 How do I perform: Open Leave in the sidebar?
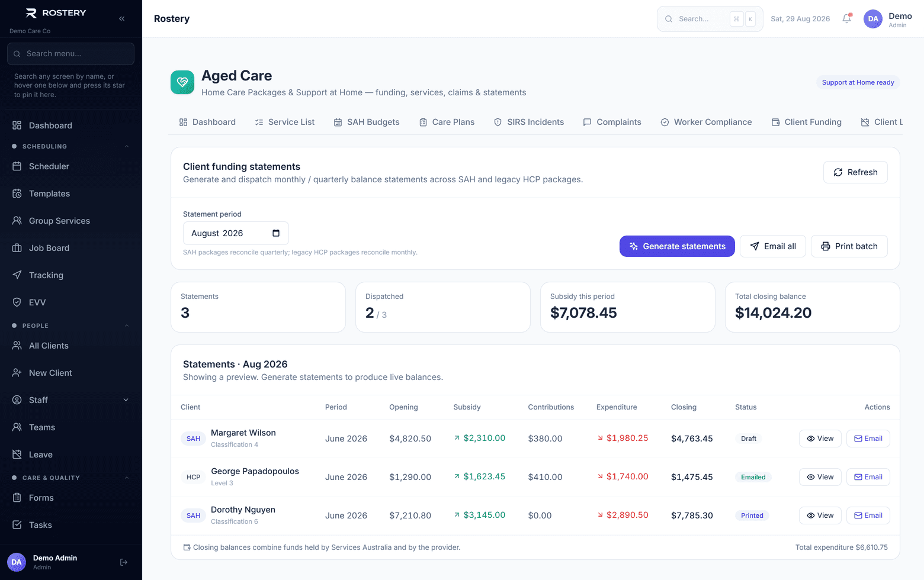pyautogui.click(x=71, y=455)
